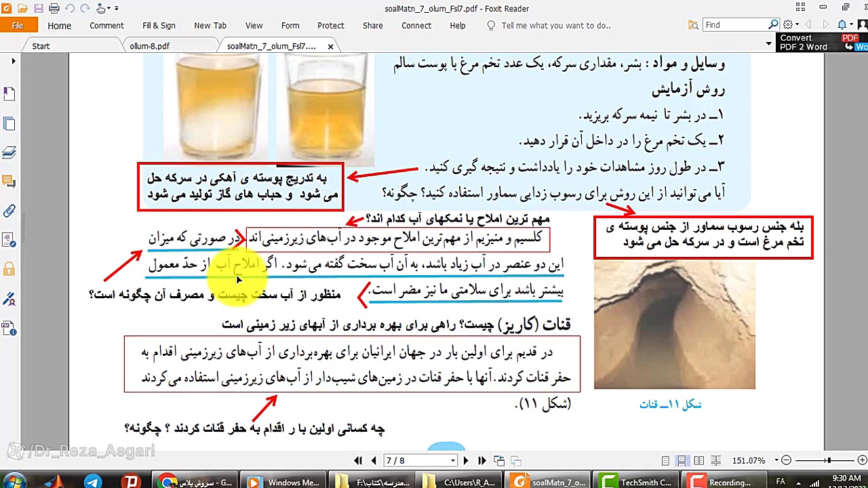The width and height of the screenshot is (868, 488).
Task: Click the Print icon in quick access toolbar
Action: tap(54, 9)
